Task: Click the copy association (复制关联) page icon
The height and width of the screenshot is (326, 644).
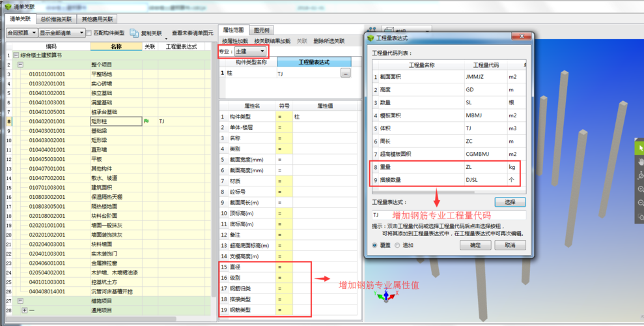Action: coord(134,33)
